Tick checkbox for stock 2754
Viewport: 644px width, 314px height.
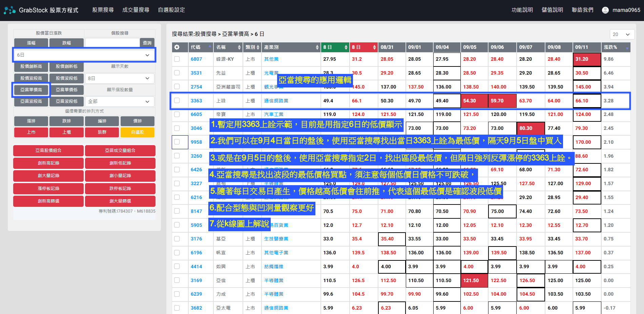point(177,87)
